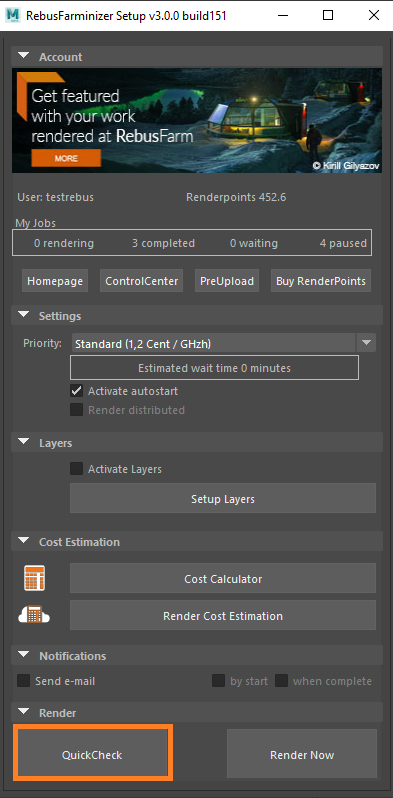Click the Renderpoints 452.6 value

236,197
